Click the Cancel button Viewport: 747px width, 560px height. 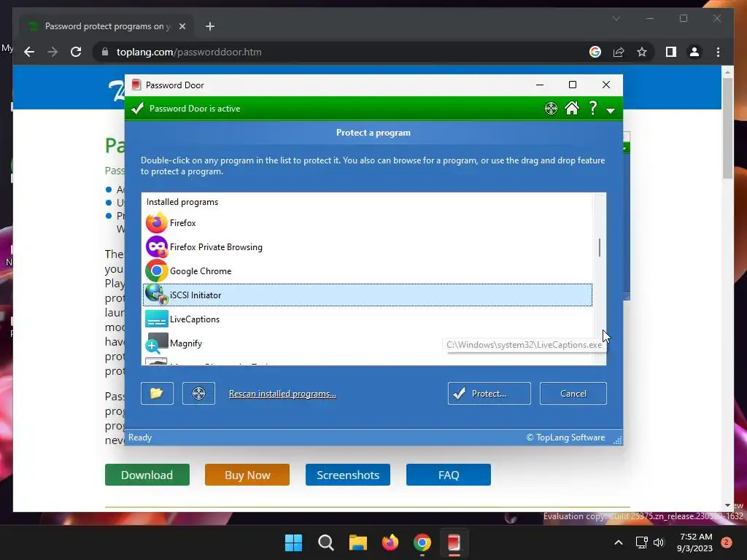573,393
